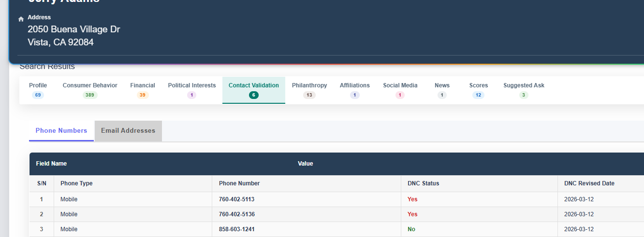Click the home address icon
644x237 pixels.
point(21,19)
